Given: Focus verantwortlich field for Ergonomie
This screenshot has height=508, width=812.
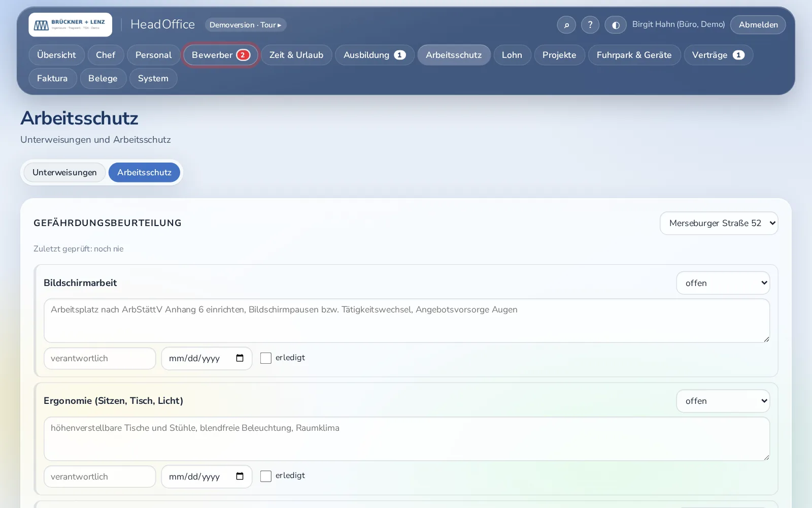Looking at the screenshot, I should point(100,477).
